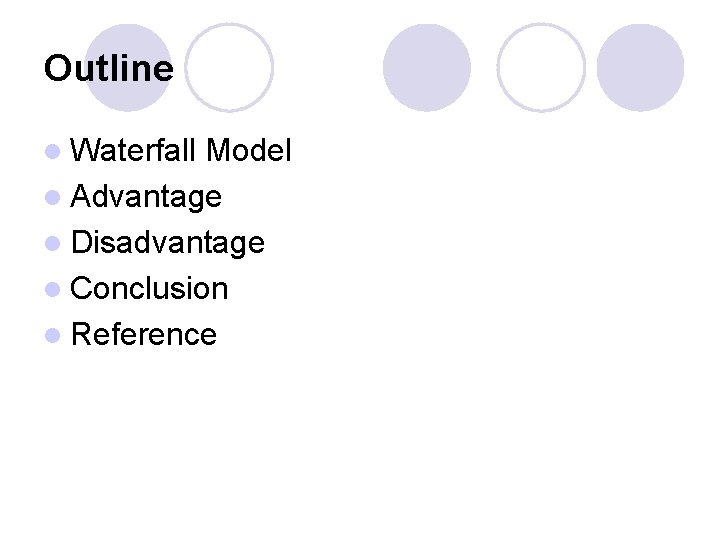
Task: Select the second hollow outlined circle
Action: click(x=540, y=67)
